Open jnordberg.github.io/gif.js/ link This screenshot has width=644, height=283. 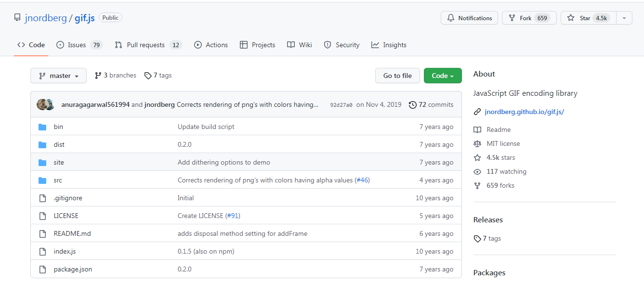coord(525,112)
